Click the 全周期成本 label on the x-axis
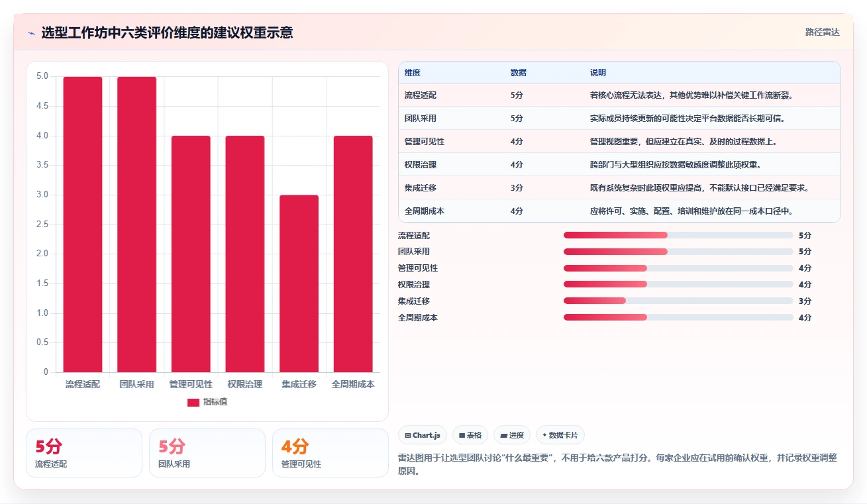 point(353,384)
